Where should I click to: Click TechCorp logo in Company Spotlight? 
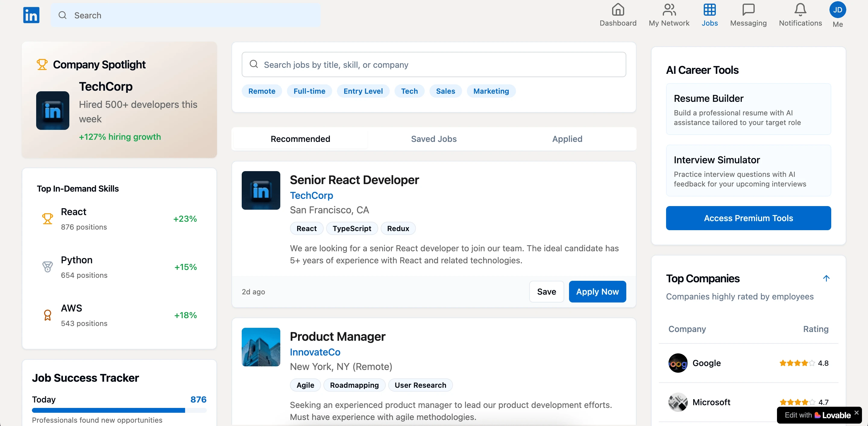click(x=52, y=111)
